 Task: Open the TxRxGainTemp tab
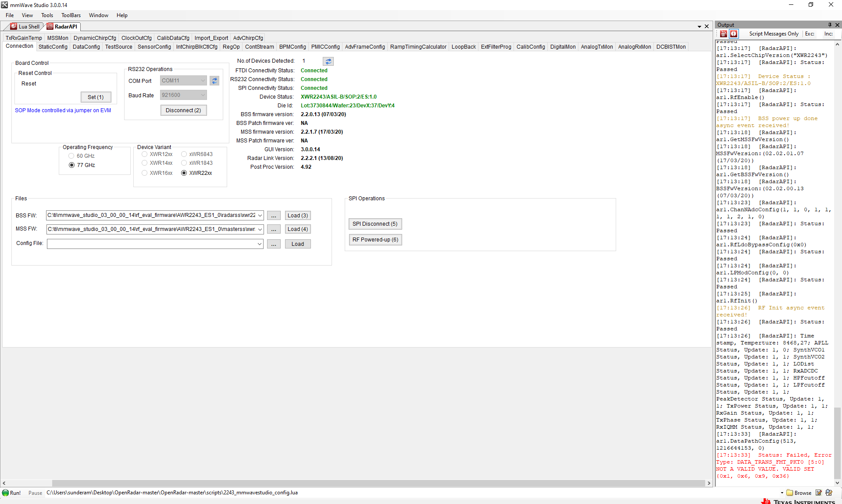pos(24,38)
